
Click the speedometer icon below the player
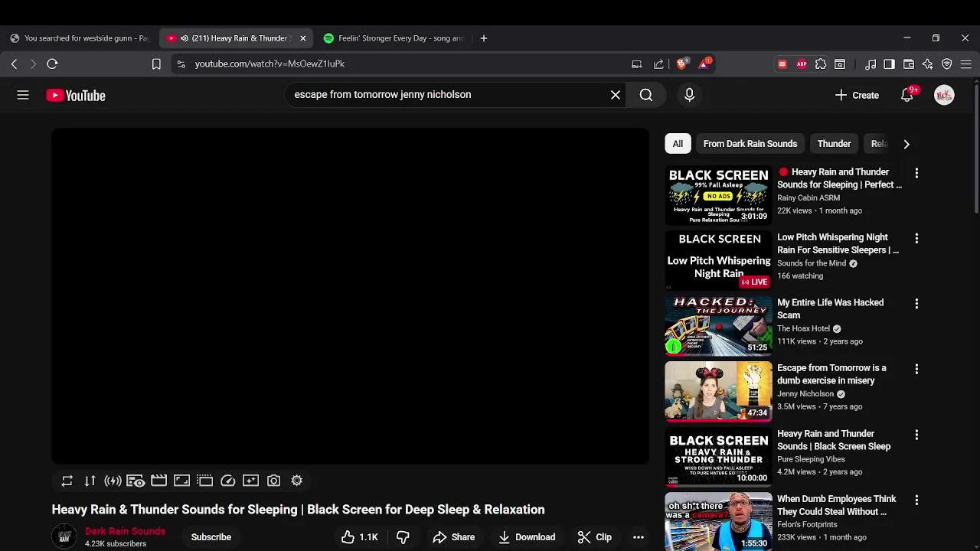[x=227, y=481]
